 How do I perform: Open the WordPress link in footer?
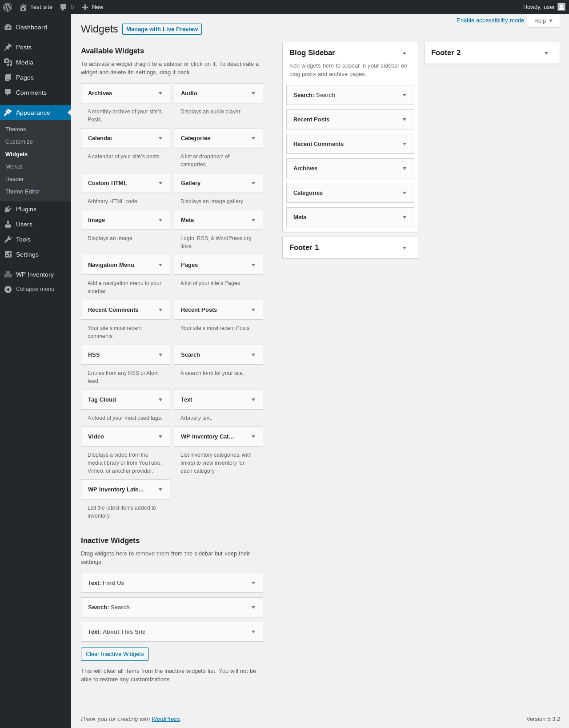tap(166, 719)
